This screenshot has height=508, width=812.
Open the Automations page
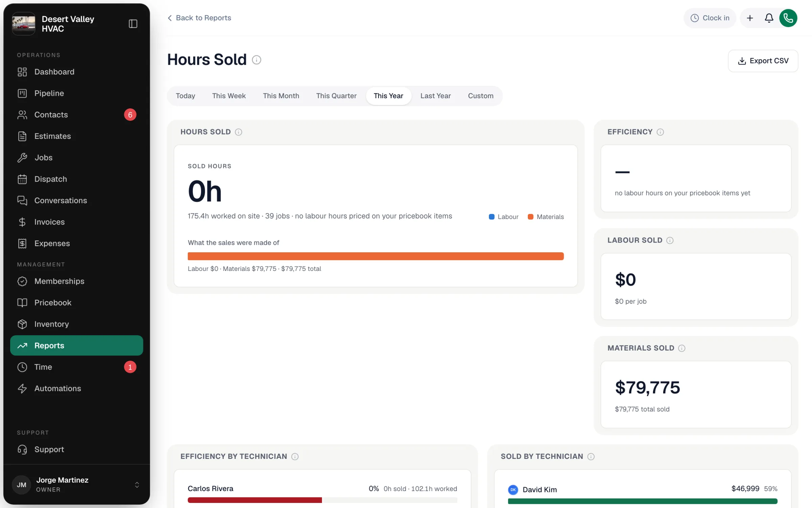pos(76,388)
